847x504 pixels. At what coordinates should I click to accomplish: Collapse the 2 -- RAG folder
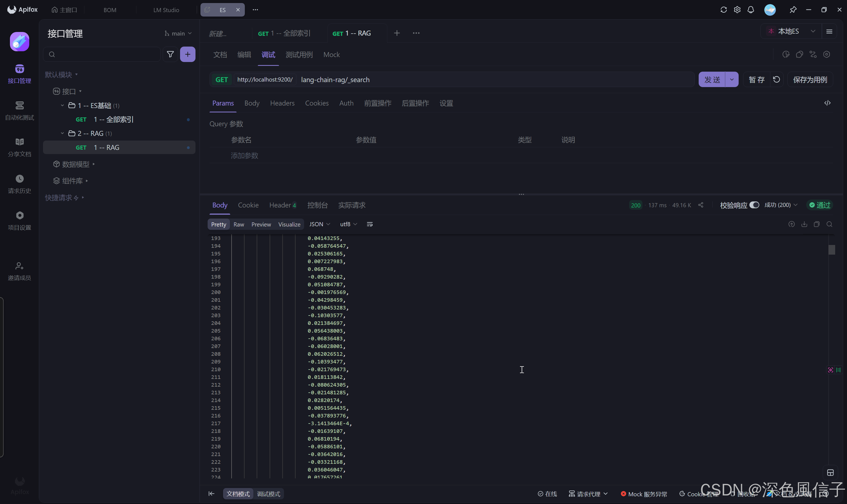(62, 133)
